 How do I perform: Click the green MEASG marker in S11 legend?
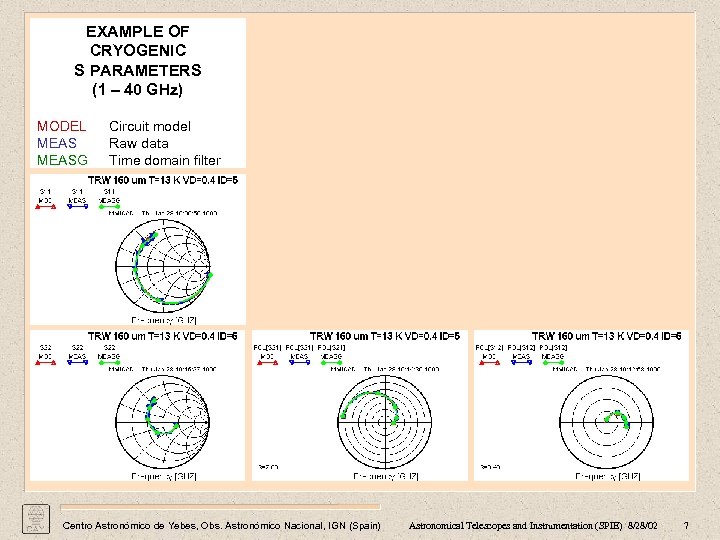click(x=109, y=207)
